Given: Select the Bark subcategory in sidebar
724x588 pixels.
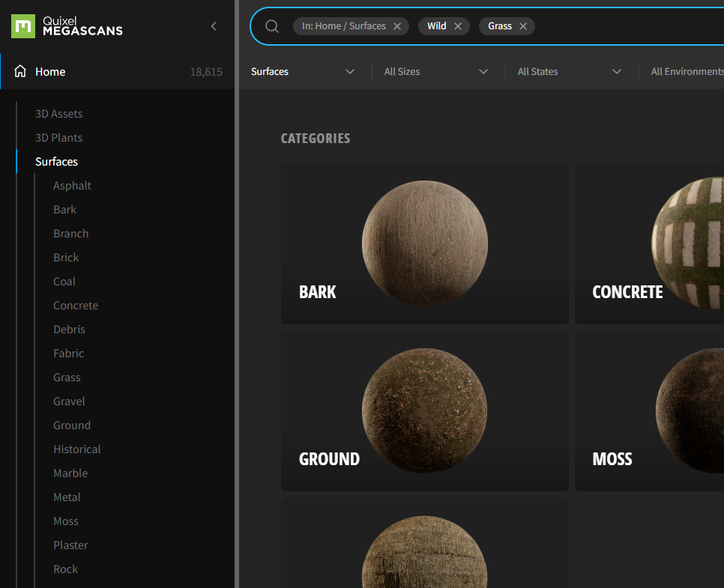Looking at the screenshot, I should (x=64, y=210).
